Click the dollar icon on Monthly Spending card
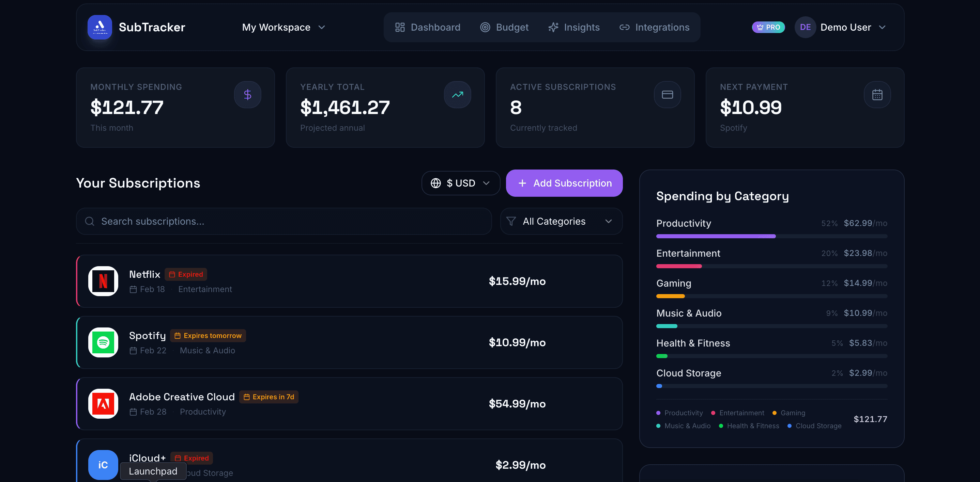Screen dimensions: 980x482 pos(248,94)
